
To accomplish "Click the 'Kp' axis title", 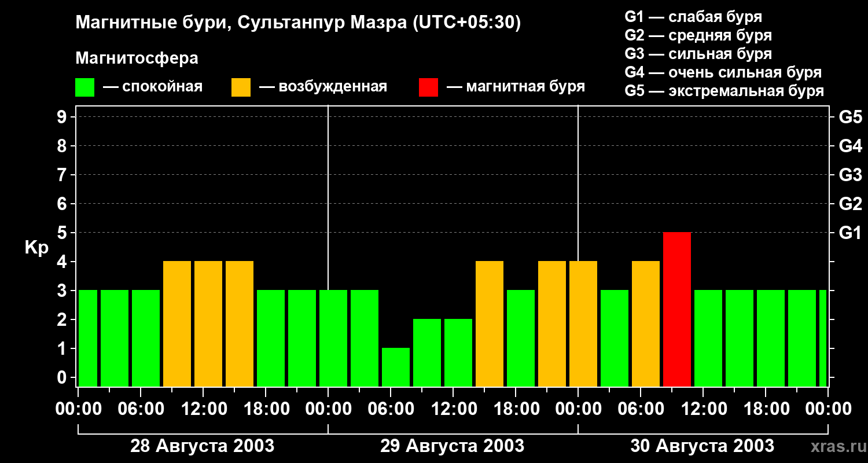I will pyautogui.click(x=36, y=248).
